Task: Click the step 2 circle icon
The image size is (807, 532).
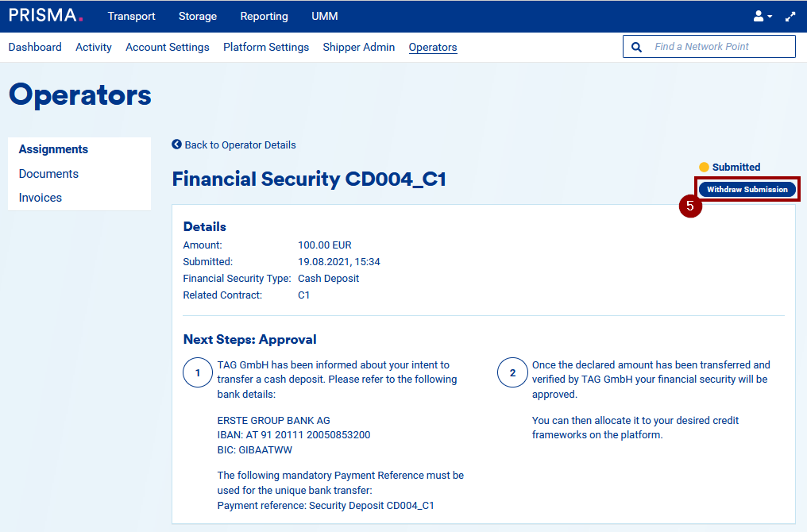Action: (512, 372)
